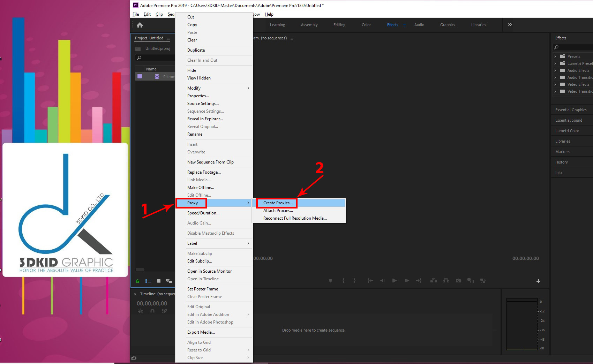This screenshot has height=364, width=593.
Task: Choose New Sequence From Clip
Action: coord(214,162)
